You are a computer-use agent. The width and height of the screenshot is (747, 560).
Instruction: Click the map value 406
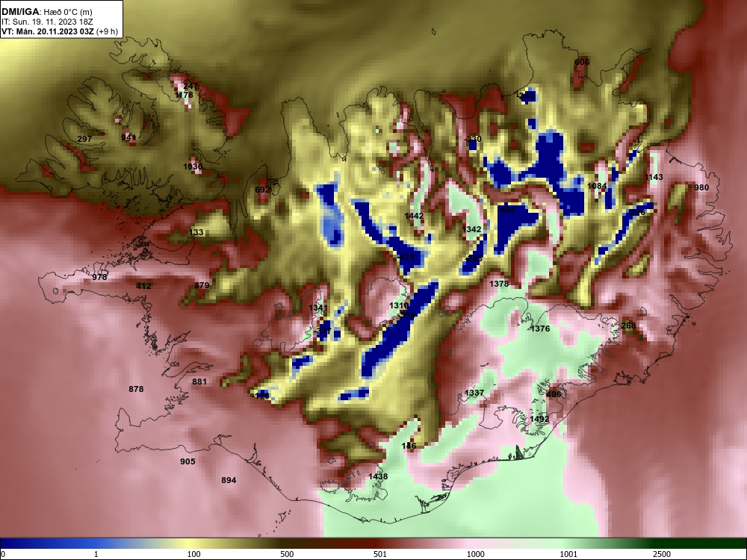coord(554,394)
